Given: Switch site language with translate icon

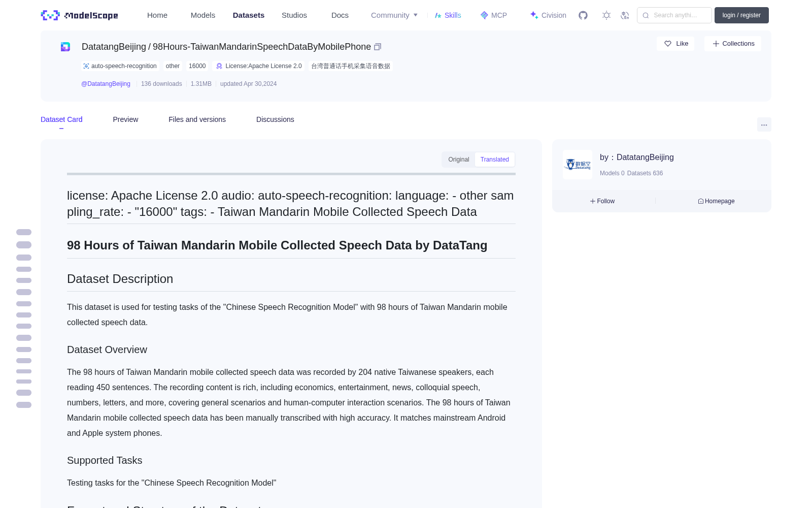Looking at the screenshot, I should click(625, 15).
